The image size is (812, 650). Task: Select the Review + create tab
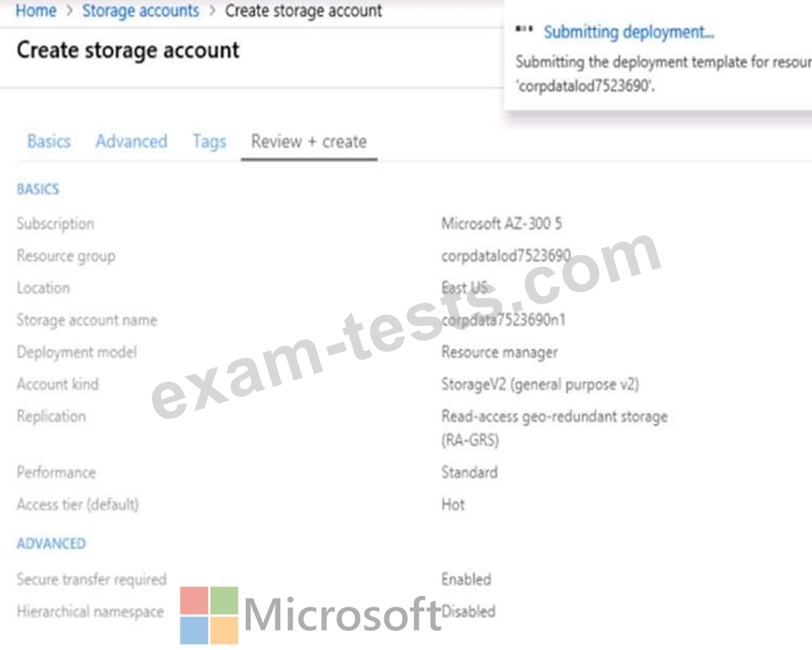pos(308,141)
